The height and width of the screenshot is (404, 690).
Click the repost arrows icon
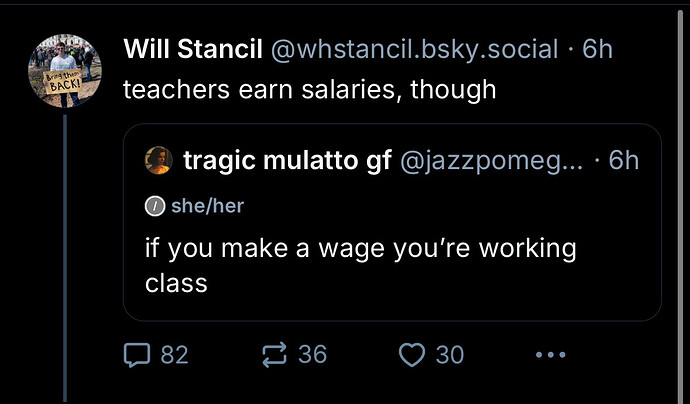(275, 354)
